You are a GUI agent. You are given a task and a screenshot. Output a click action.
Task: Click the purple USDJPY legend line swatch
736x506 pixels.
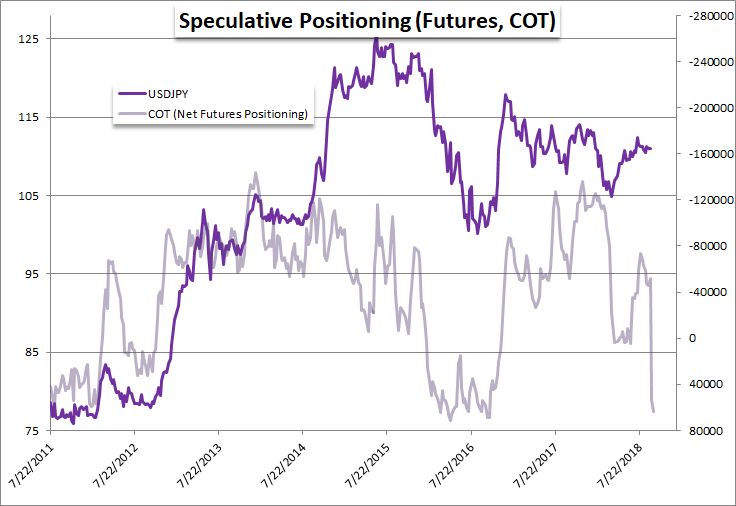132,93
